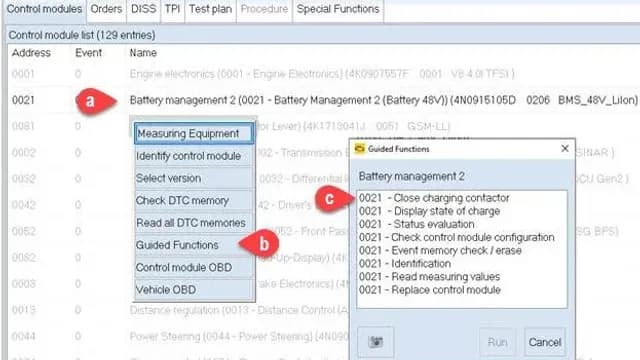Viewport: 640px width, 360px height.
Task: Click address 0002 cell
Action: (23, 153)
